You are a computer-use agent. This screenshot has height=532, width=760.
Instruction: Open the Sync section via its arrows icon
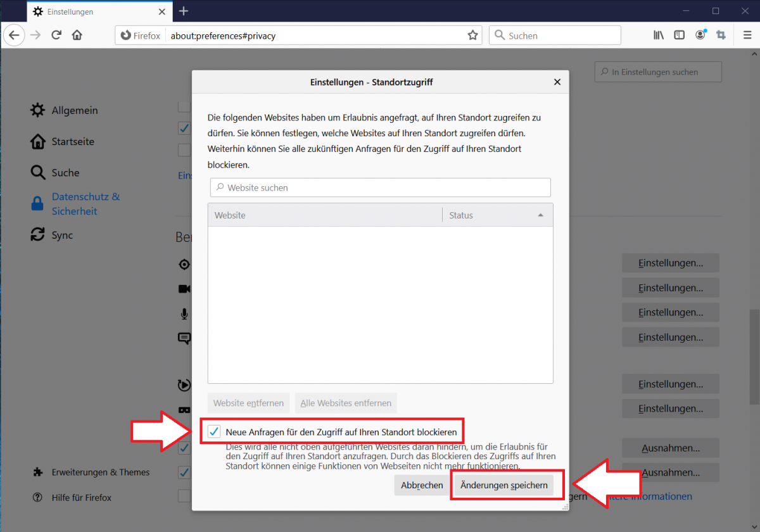37,234
